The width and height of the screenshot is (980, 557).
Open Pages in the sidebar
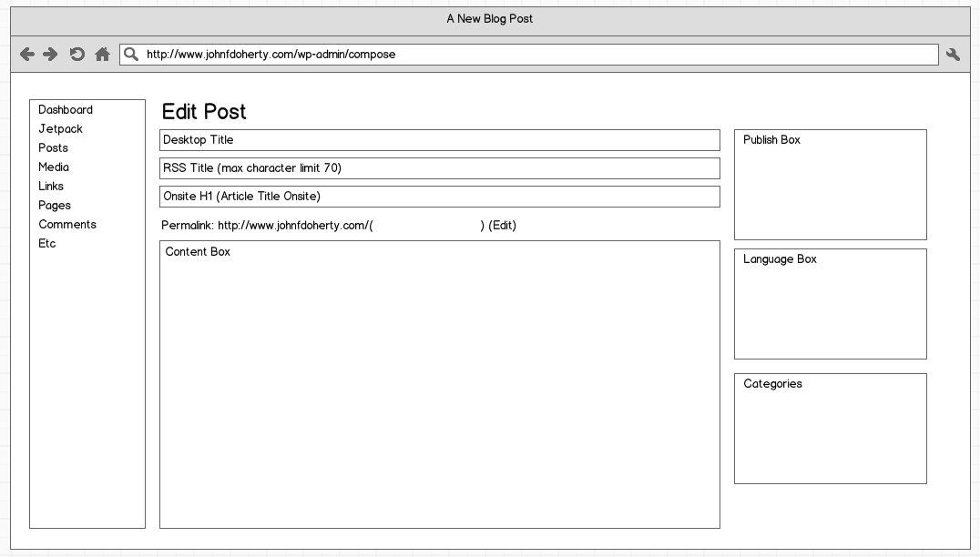click(55, 206)
